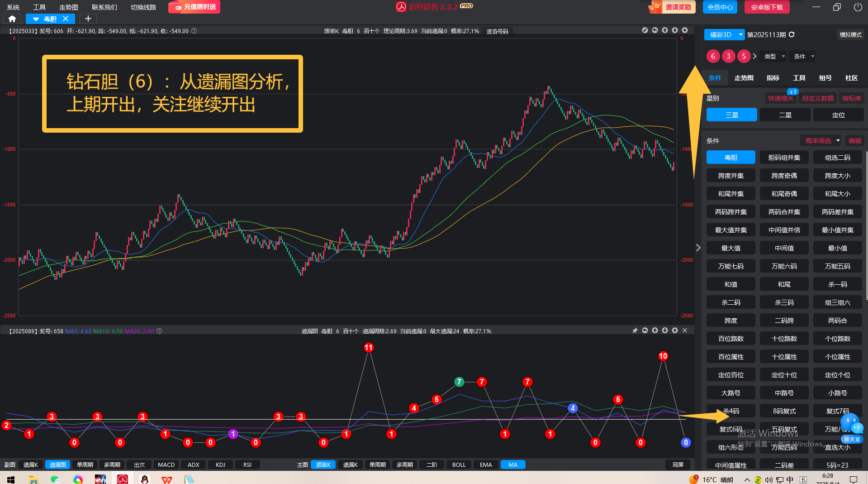Click the help question icon in the top chart header
868x484 pixels.
click(x=194, y=31)
